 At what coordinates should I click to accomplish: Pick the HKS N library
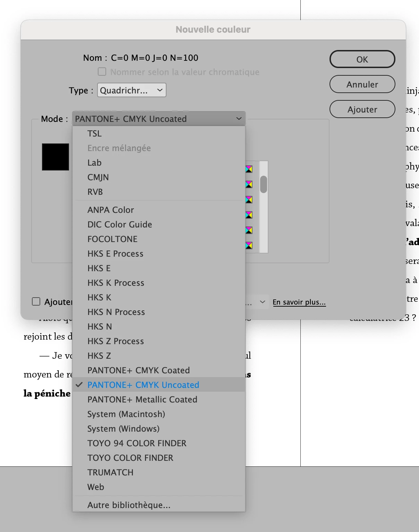159,327
